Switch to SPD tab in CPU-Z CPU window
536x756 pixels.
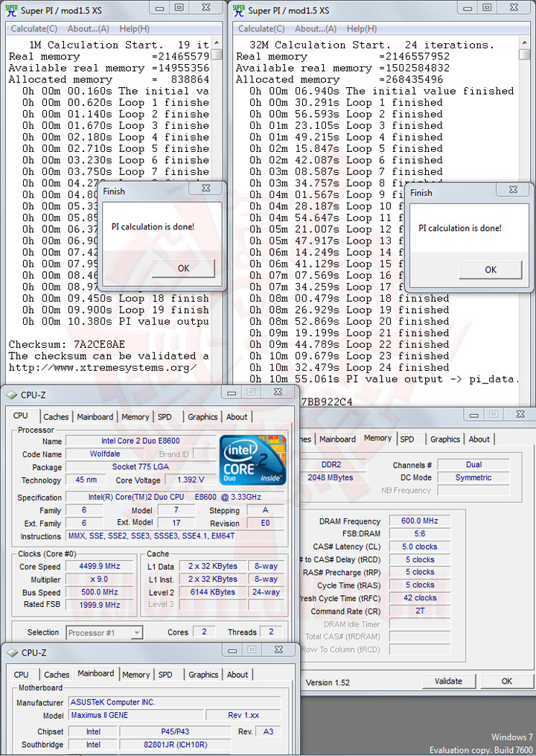tap(165, 417)
